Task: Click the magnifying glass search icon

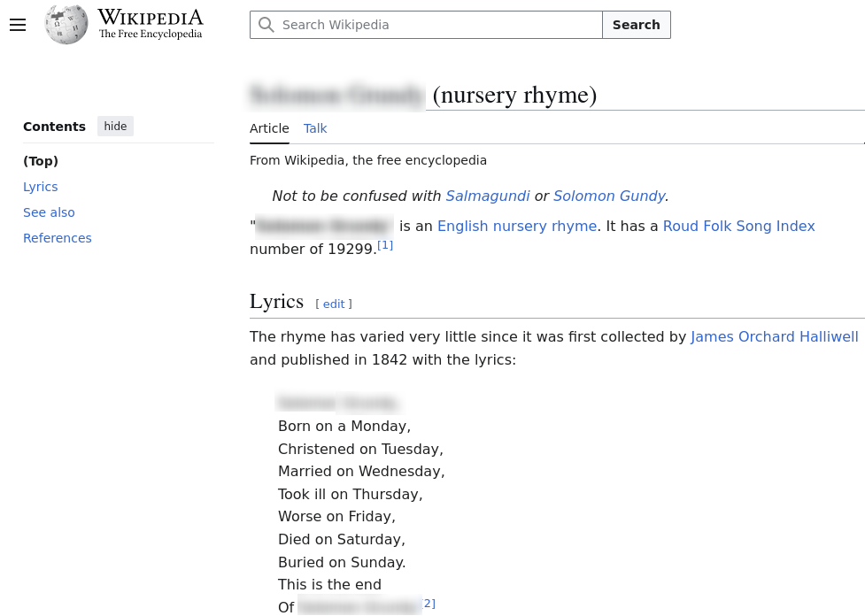Action: click(266, 25)
